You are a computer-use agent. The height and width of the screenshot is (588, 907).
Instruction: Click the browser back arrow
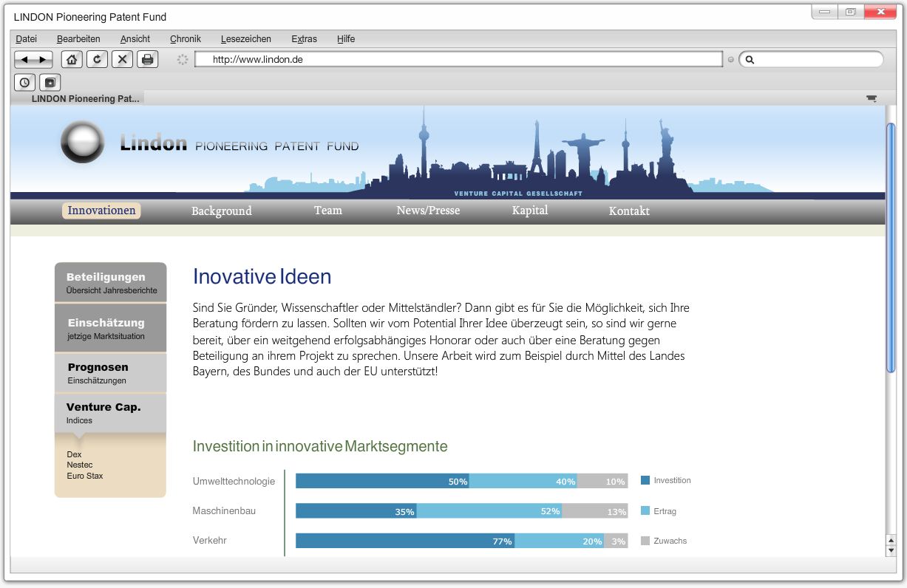click(x=24, y=60)
